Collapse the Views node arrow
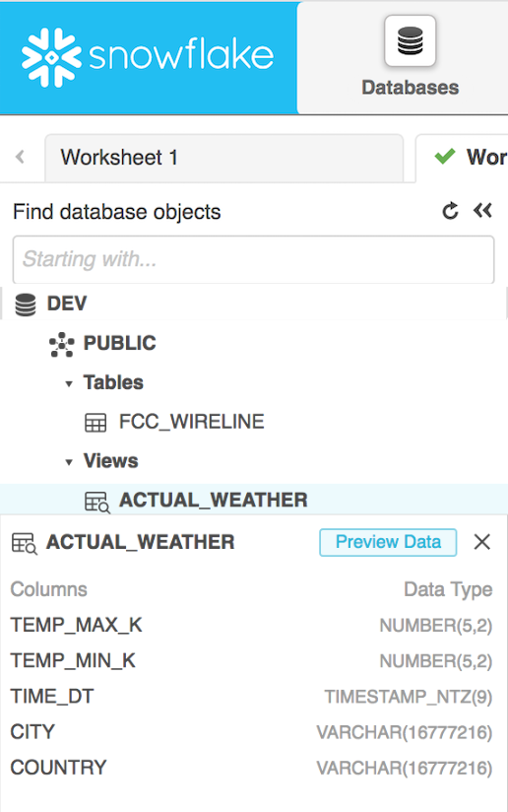The width and height of the screenshot is (508, 812). click(69, 462)
